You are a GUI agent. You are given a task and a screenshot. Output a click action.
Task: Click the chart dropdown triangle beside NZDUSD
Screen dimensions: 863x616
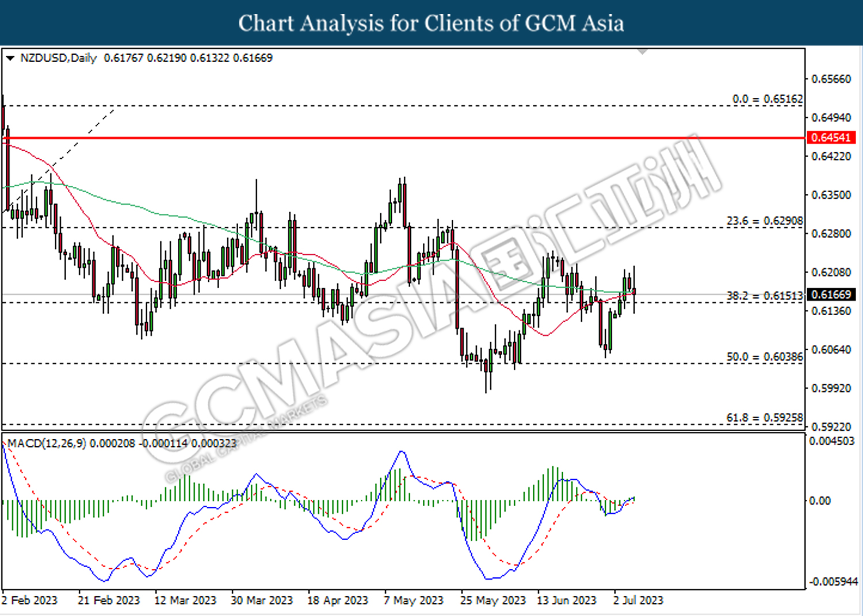(x=10, y=58)
